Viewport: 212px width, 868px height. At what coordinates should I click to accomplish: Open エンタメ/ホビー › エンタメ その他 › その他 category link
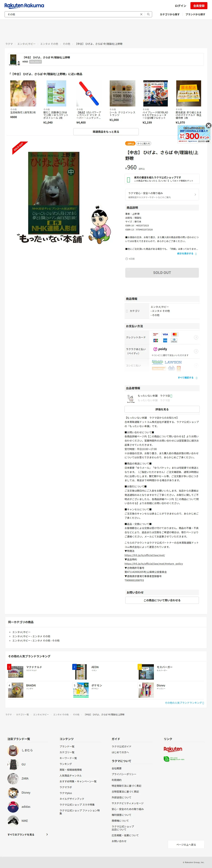click(x=36, y=641)
